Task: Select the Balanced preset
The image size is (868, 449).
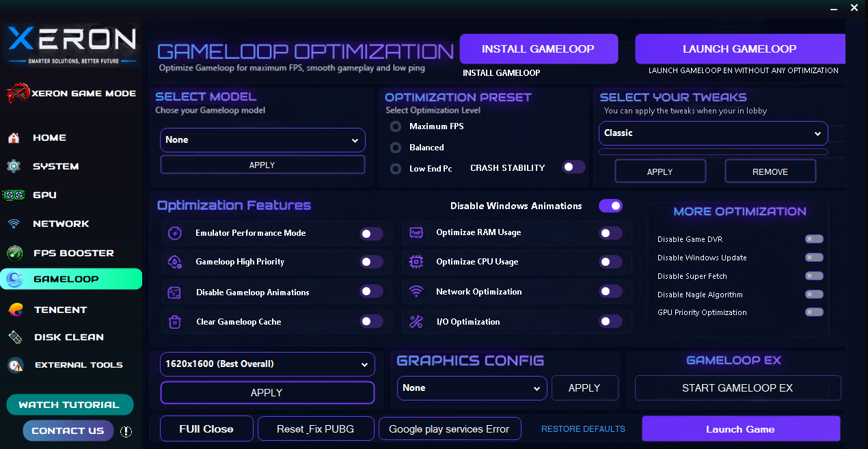Action: (x=396, y=148)
